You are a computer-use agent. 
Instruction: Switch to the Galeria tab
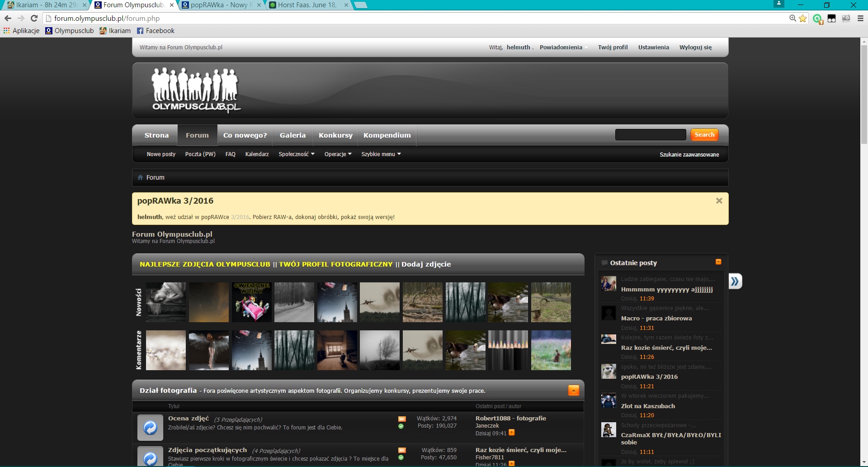click(x=292, y=135)
